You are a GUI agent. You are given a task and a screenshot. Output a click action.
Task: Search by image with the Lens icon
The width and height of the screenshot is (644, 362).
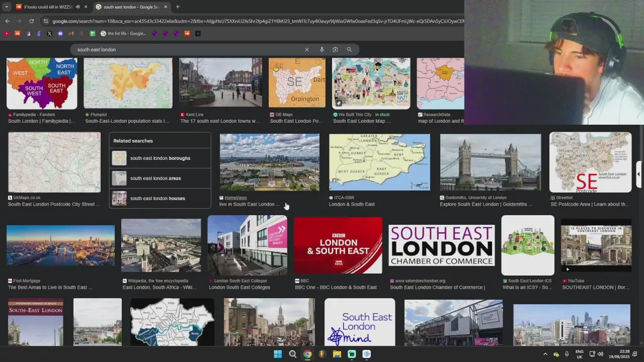[x=335, y=50]
